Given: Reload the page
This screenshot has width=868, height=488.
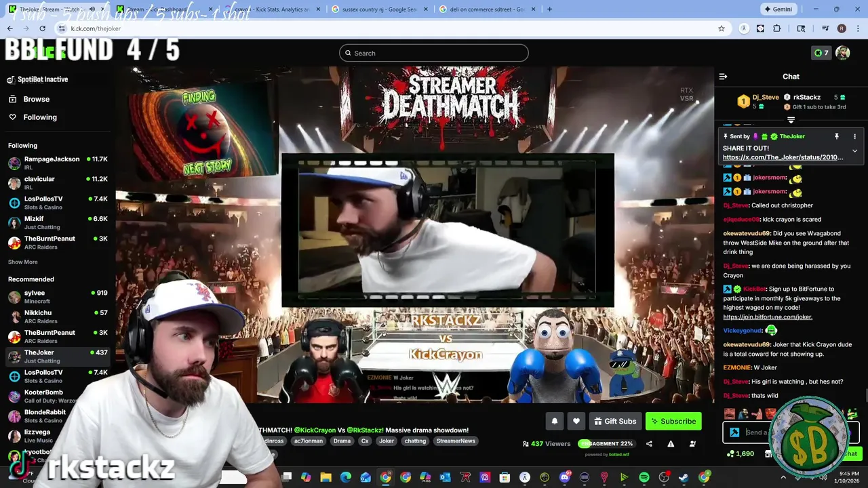Looking at the screenshot, I should [42, 28].
